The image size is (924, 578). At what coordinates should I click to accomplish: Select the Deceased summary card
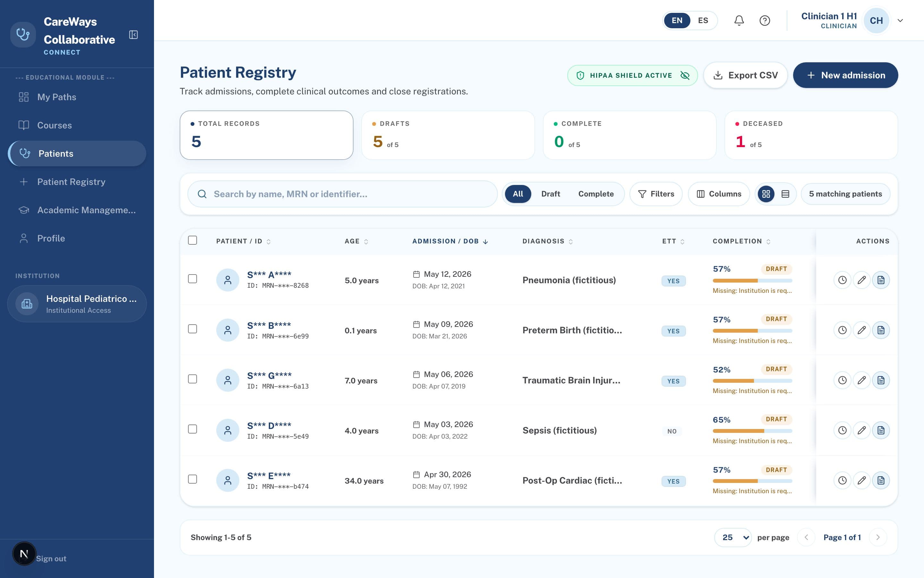811,135
